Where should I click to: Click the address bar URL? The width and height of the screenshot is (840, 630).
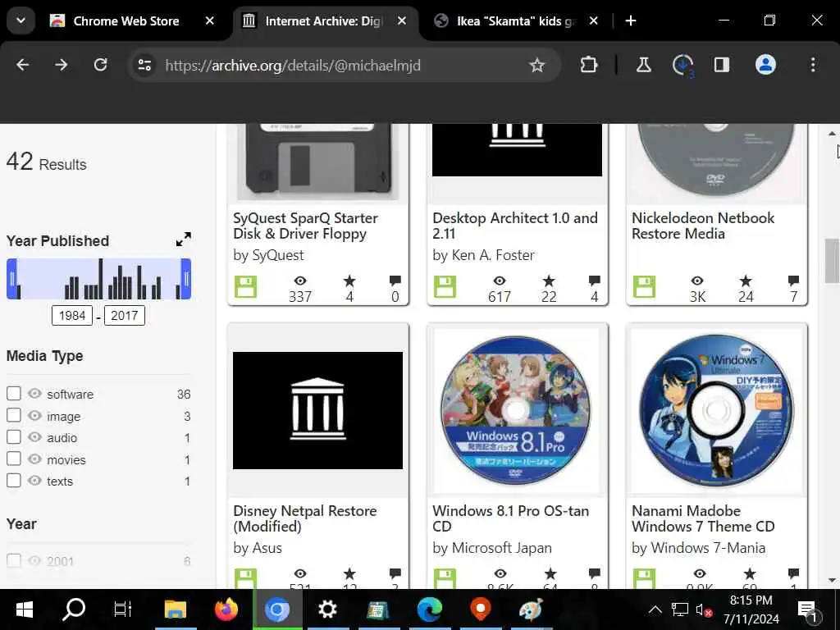pyautogui.click(x=293, y=66)
